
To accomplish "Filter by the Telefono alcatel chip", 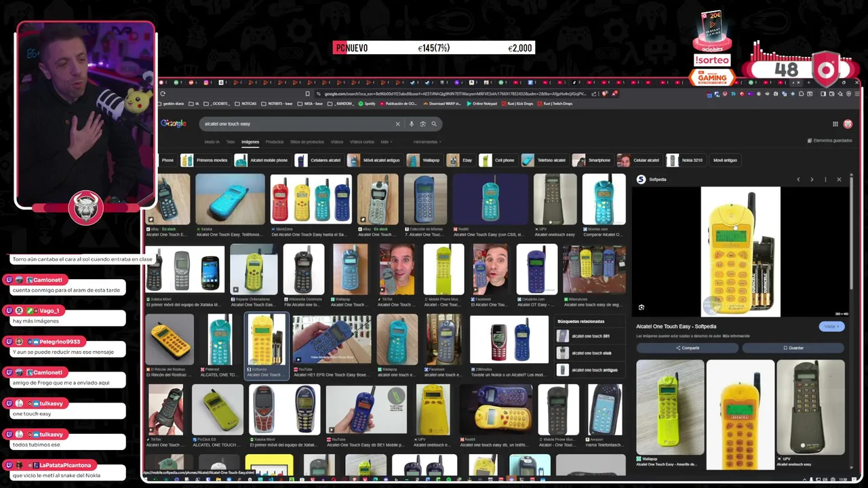I will click(x=544, y=160).
